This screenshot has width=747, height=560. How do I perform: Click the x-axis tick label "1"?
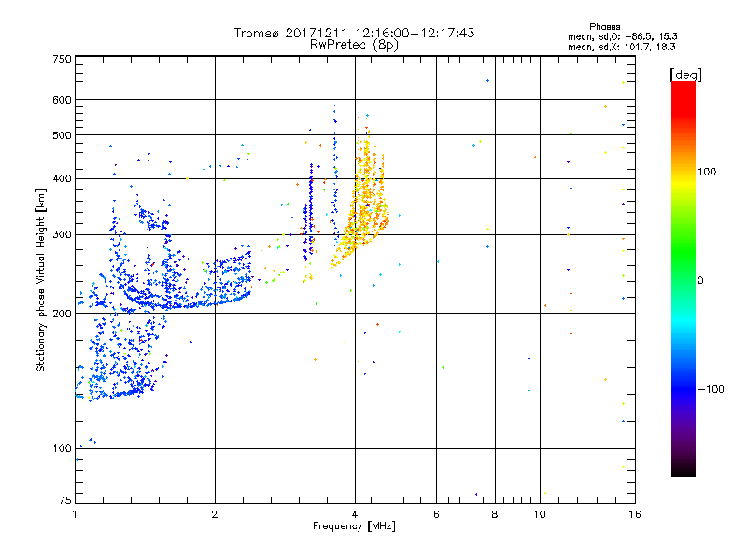tap(75, 514)
